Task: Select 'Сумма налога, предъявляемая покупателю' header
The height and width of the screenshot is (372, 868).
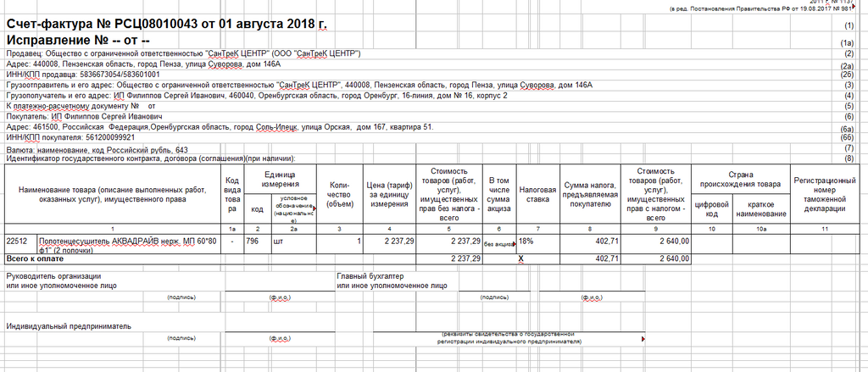Action: tap(590, 194)
